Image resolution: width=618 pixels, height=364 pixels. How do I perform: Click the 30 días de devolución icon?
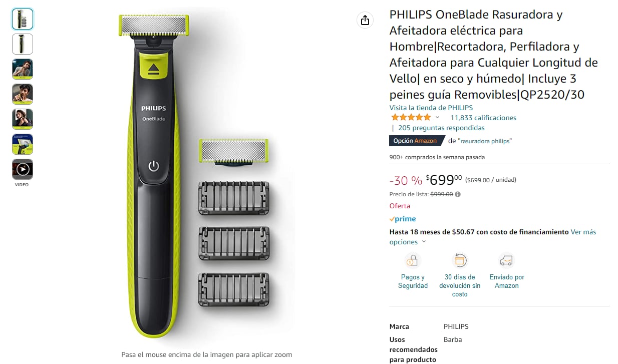tap(459, 260)
